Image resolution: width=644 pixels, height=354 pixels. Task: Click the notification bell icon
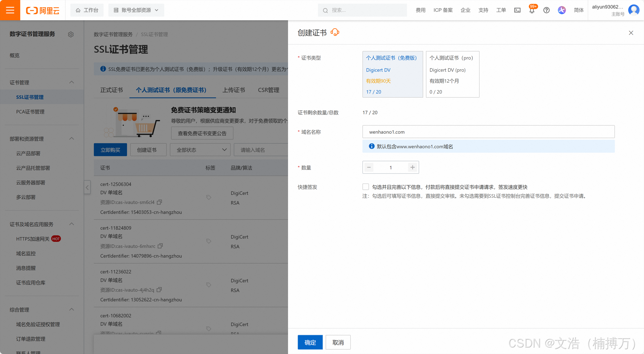click(x=532, y=11)
